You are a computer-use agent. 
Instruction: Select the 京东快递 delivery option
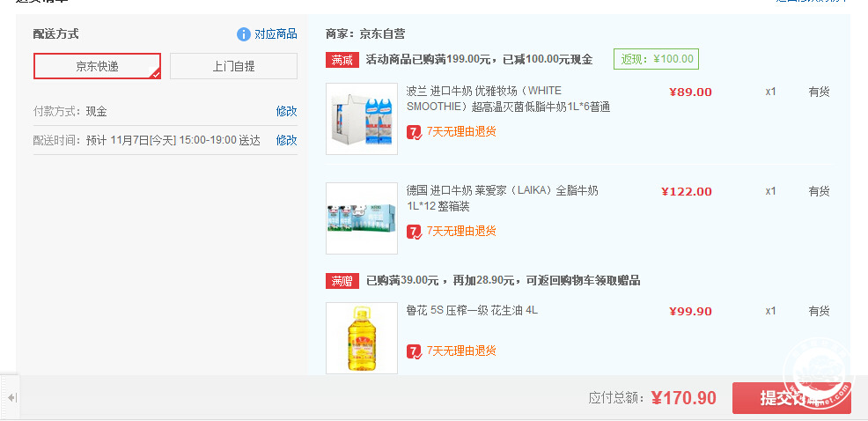pos(98,66)
